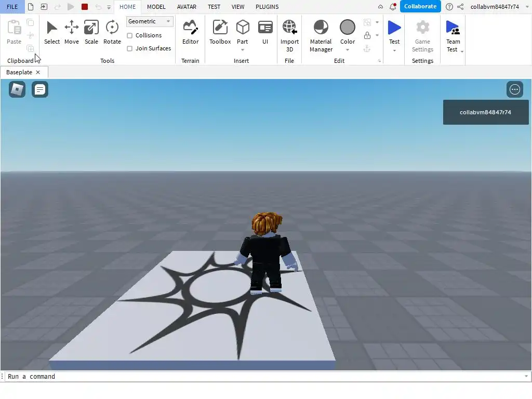Expand the dropdown arrow beside the group icon

point(377,22)
